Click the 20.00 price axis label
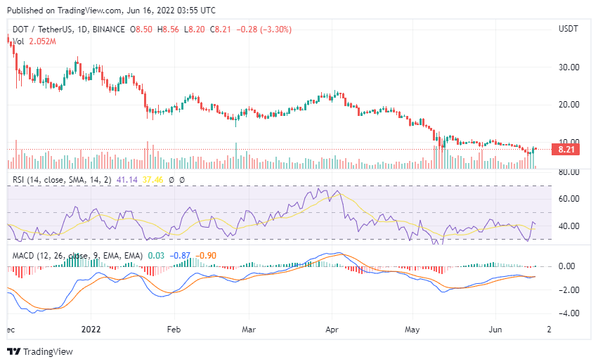Image resolution: width=598 pixels, height=364 pixels. click(568, 105)
